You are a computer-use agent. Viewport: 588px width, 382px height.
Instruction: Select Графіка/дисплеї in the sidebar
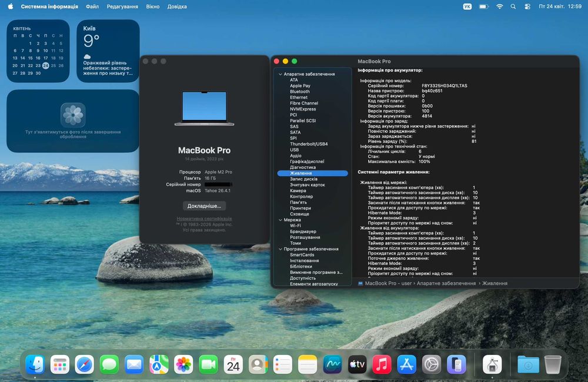click(x=307, y=162)
